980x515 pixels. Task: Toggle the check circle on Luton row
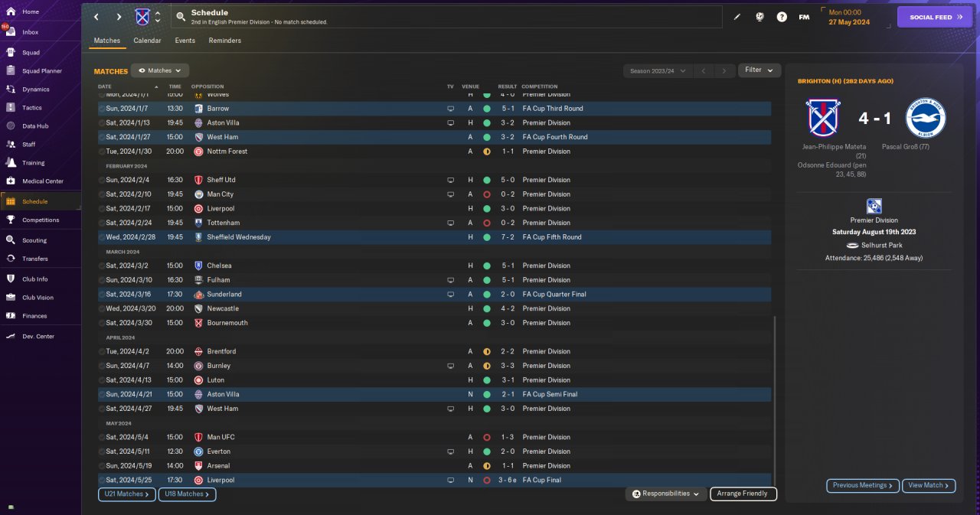102,380
